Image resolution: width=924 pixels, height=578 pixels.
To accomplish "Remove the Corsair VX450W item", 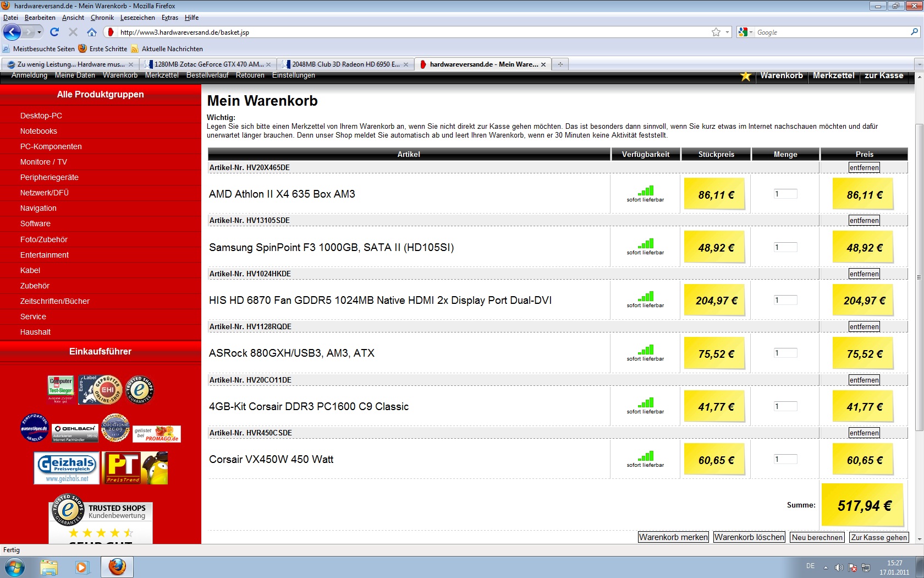I will pyautogui.click(x=864, y=433).
